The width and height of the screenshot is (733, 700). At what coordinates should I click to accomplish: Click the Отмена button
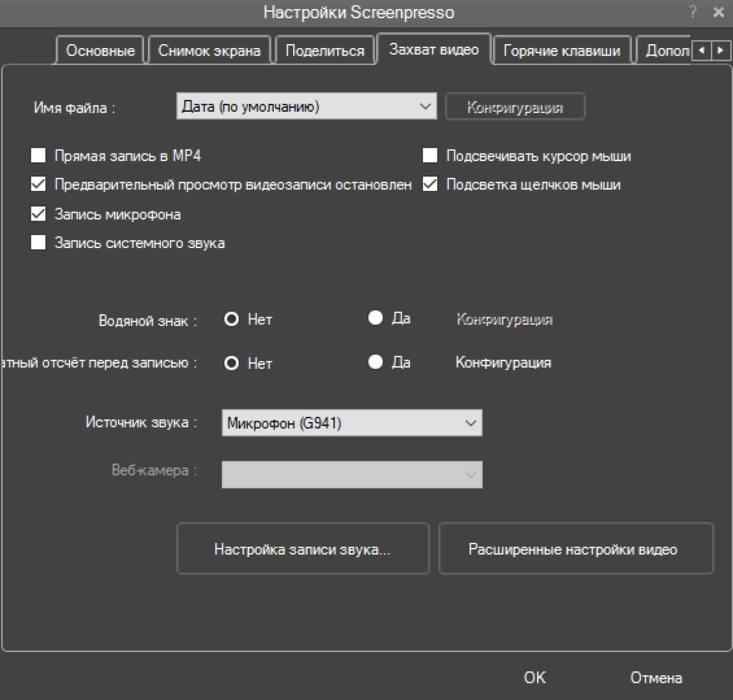coord(656,678)
